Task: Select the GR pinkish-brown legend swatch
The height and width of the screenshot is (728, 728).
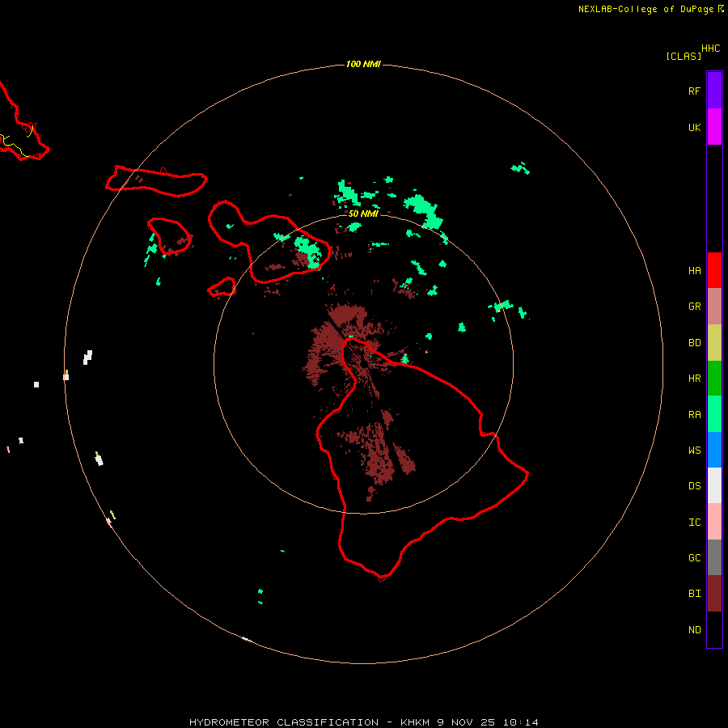Action: click(714, 307)
